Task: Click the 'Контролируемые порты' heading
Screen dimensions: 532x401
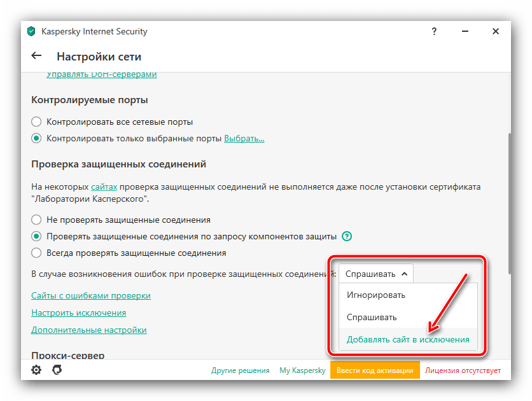Action: (90, 100)
